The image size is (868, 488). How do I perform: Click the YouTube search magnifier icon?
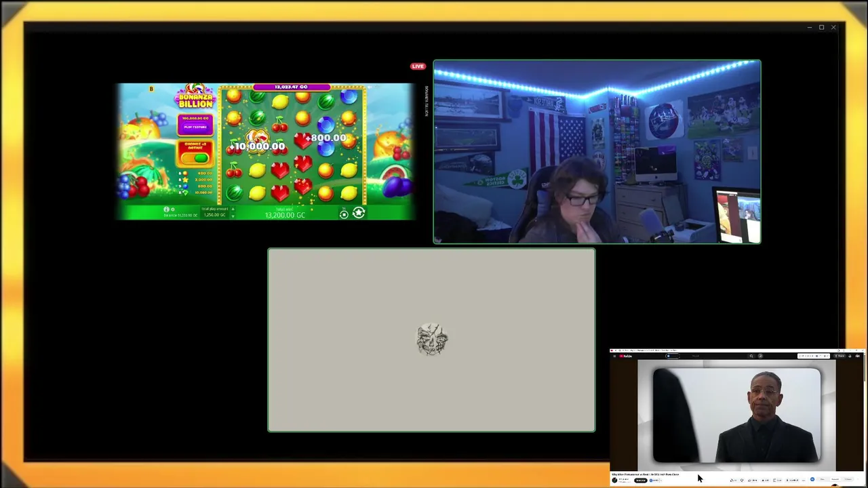[751, 356]
